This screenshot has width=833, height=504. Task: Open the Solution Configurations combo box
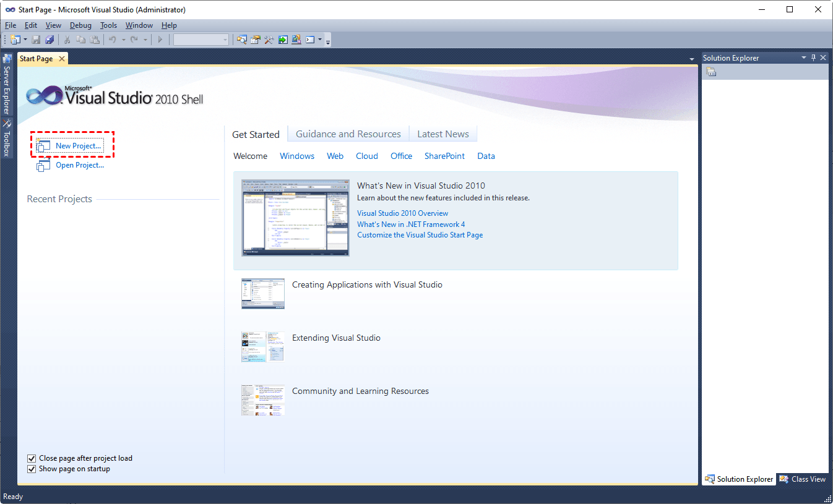point(201,40)
